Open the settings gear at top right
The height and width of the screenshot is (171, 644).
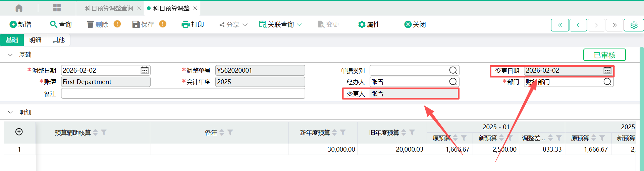pyautogui.click(x=634, y=25)
